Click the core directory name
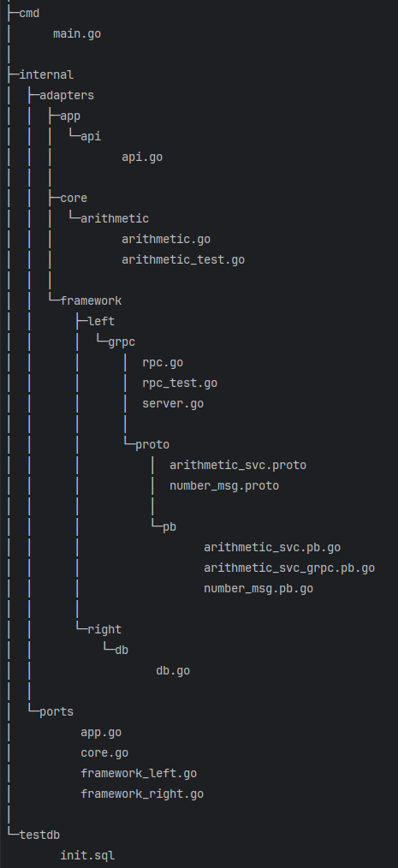The width and height of the screenshot is (398, 868). [74, 199]
